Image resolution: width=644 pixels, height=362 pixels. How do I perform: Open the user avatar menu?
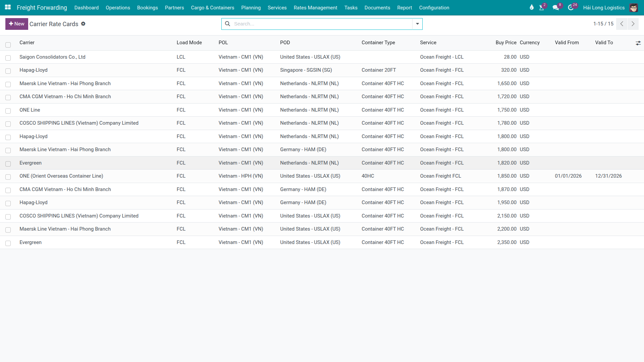coord(634,7)
